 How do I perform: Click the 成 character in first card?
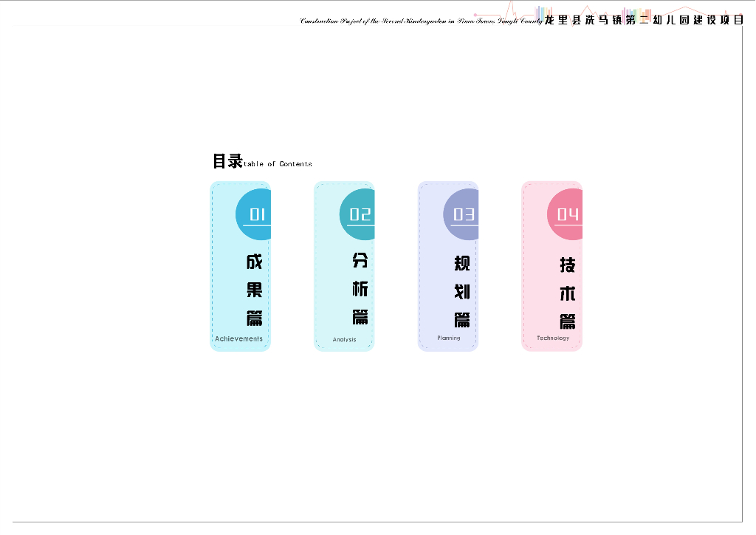(255, 262)
